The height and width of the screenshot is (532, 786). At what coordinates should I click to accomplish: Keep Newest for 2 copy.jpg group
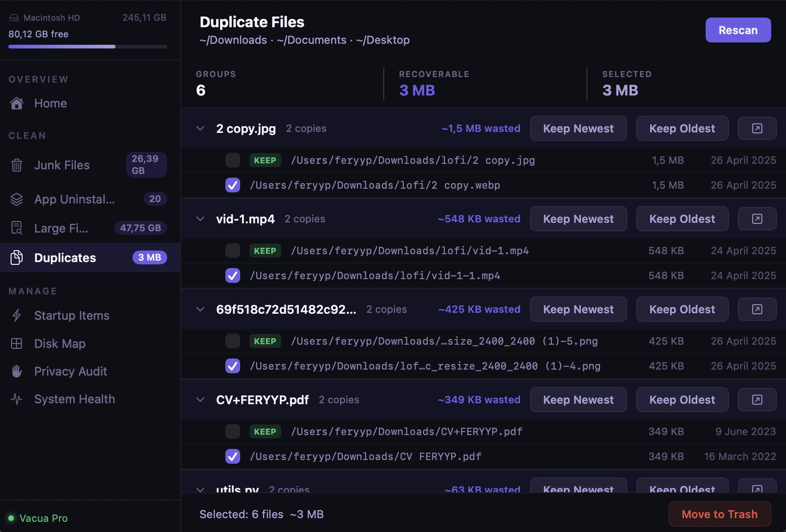pyautogui.click(x=578, y=128)
